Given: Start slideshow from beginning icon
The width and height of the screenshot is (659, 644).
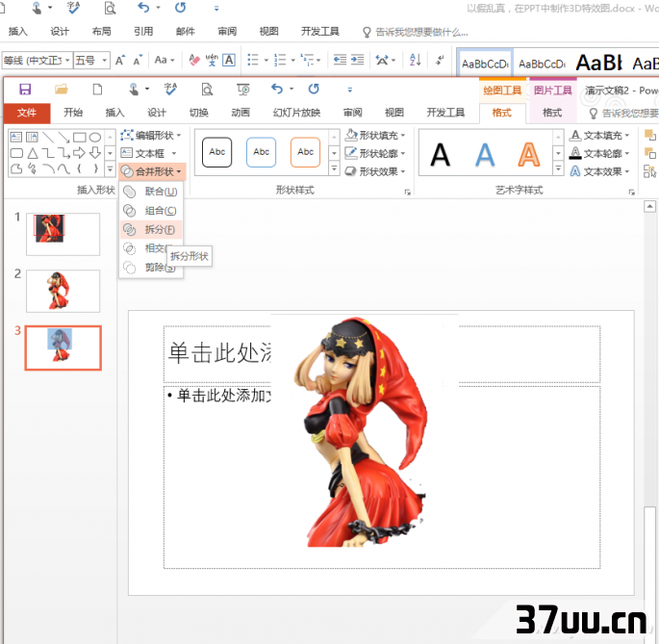Looking at the screenshot, I should [x=243, y=90].
